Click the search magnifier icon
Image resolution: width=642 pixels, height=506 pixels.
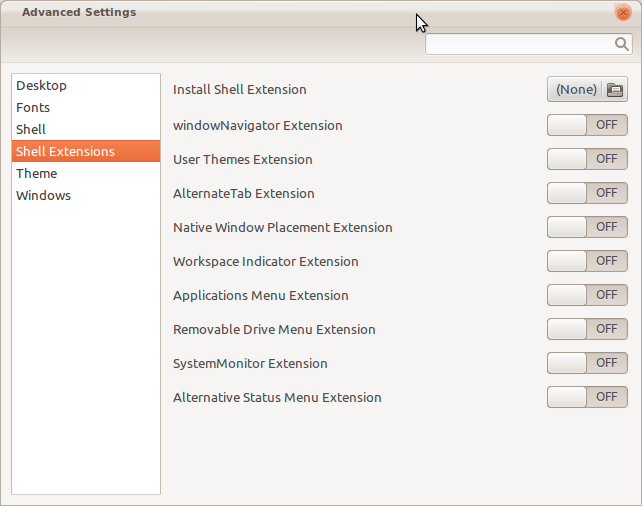pos(621,44)
